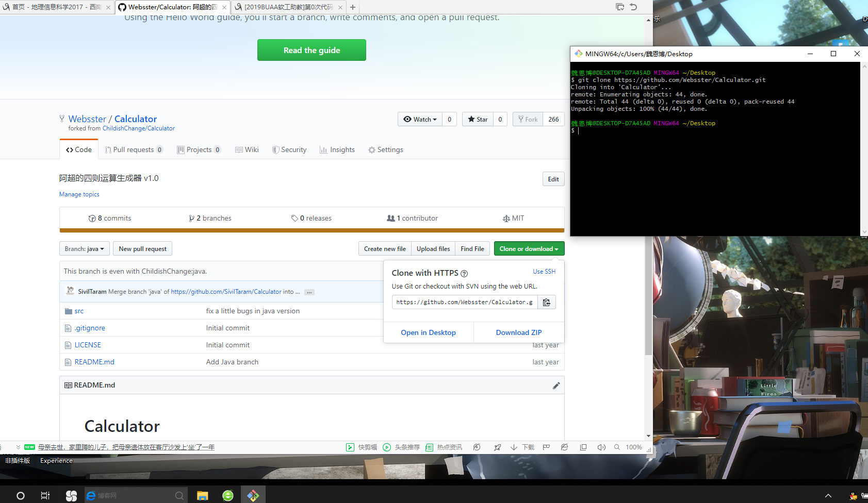Open File Explorer from the taskbar
The width and height of the screenshot is (868, 503).
point(202,496)
